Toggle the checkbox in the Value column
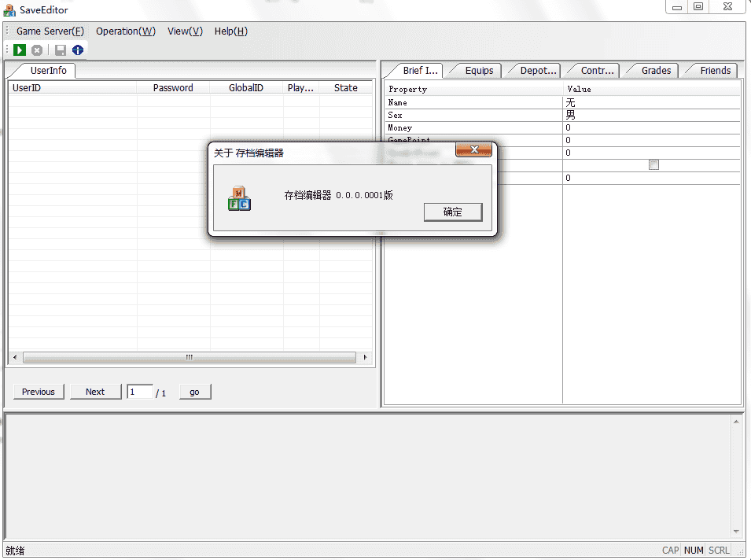This screenshot has height=560, width=751. click(653, 165)
